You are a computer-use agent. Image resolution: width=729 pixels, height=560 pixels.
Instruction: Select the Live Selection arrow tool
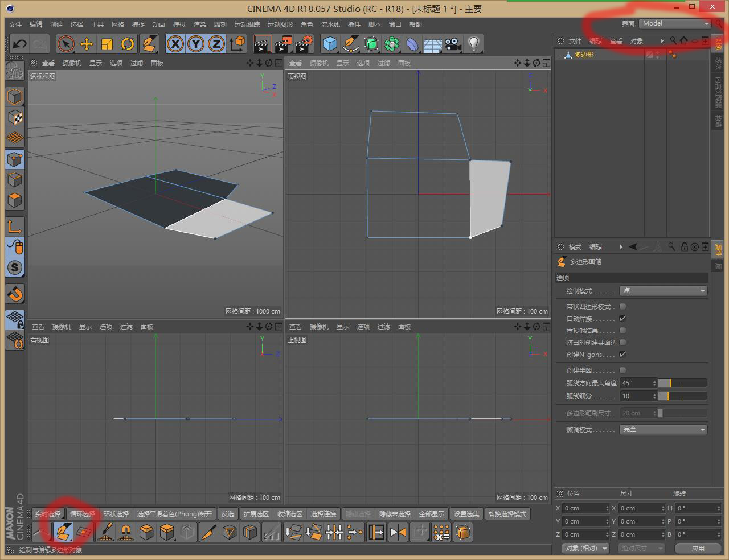[66, 44]
